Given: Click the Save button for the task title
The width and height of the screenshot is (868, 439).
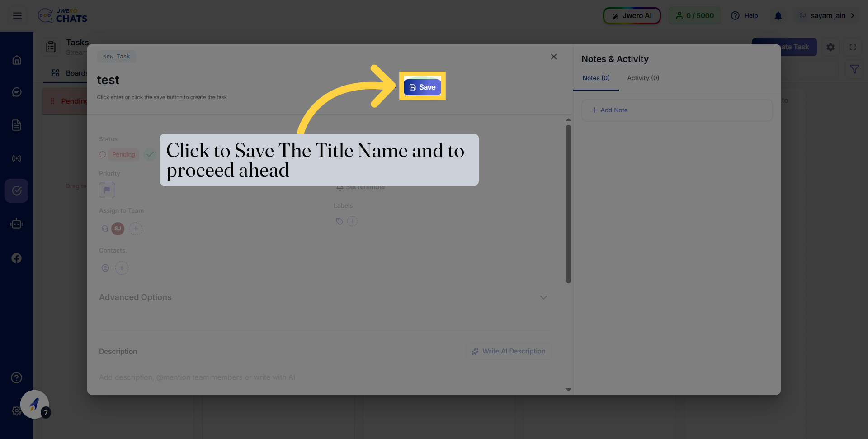Looking at the screenshot, I should (x=422, y=86).
